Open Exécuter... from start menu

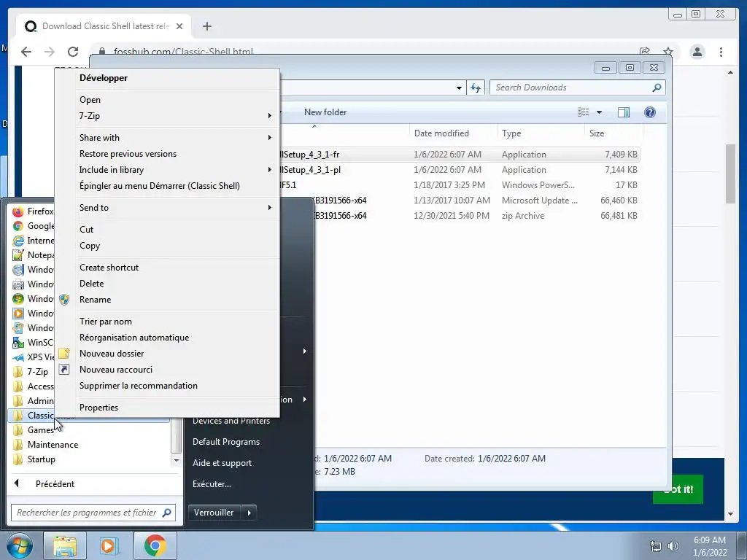click(x=212, y=484)
